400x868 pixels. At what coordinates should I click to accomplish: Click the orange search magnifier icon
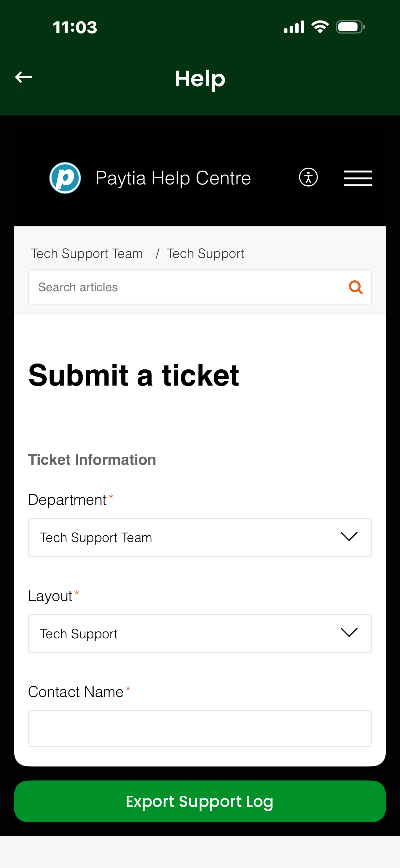click(x=355, y=287)
